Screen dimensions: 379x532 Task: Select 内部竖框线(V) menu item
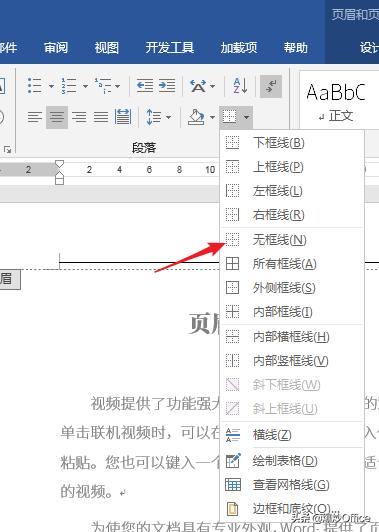292,361
